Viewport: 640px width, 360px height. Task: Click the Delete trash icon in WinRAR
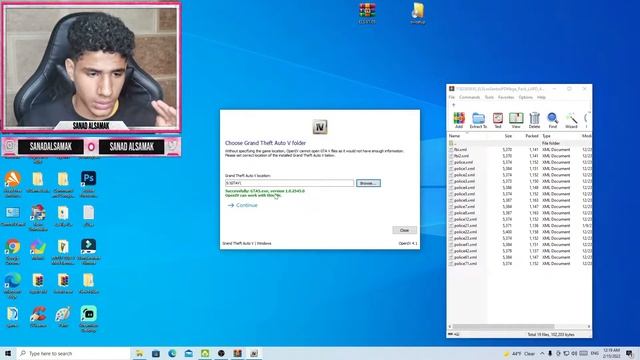click(534, 120)
